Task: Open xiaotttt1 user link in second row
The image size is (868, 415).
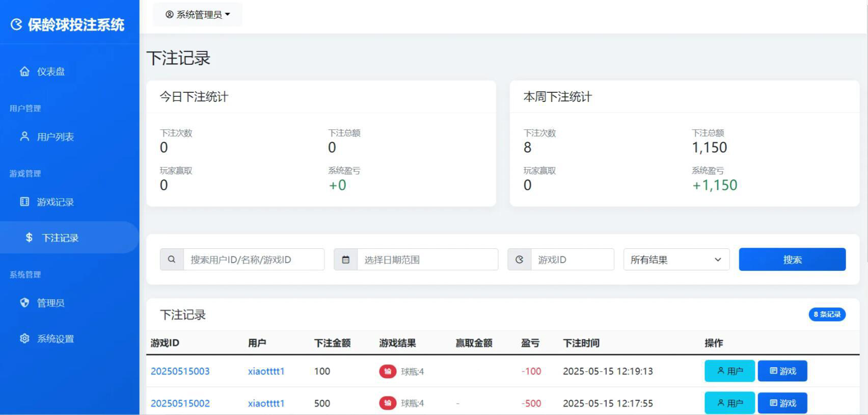Action: click(x=266, y=403)
